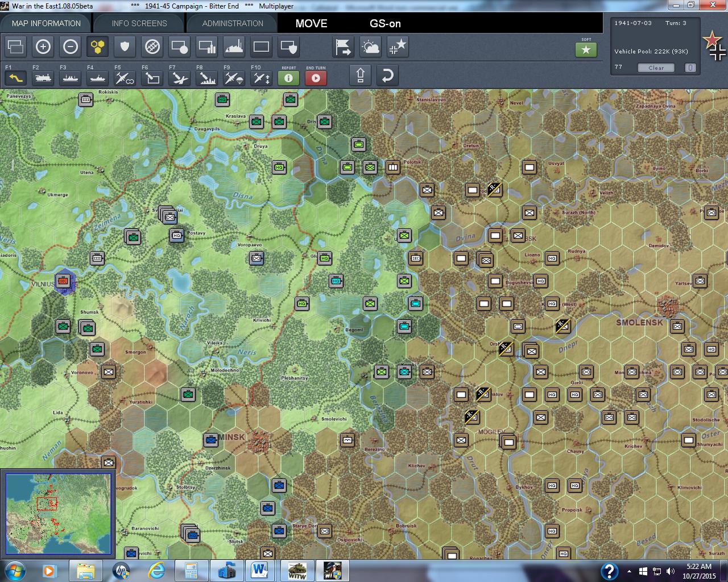The image size is (728, 582).
Task: Select the stacked counters near Postavy
Action: [x=167, y=214]
